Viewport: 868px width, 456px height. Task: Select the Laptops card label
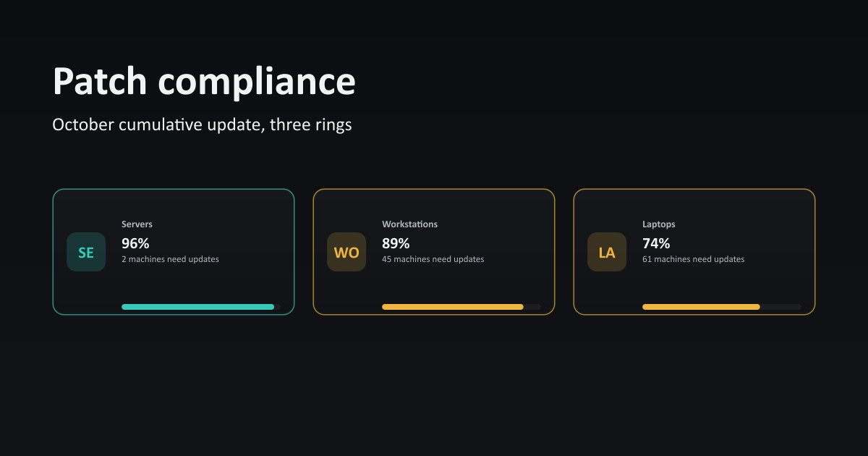click(x=659, y=224)
